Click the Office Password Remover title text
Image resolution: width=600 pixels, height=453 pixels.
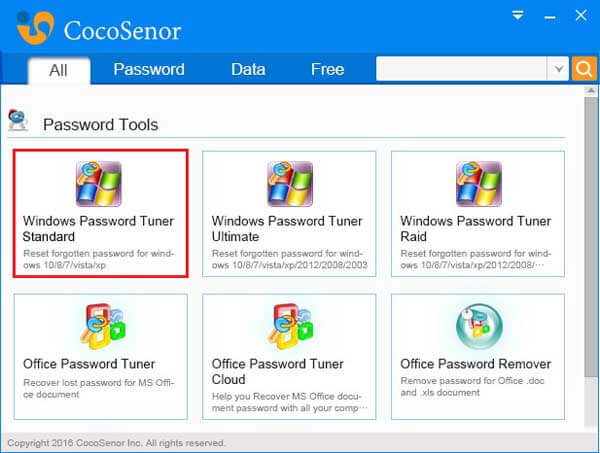coord(476,364)
